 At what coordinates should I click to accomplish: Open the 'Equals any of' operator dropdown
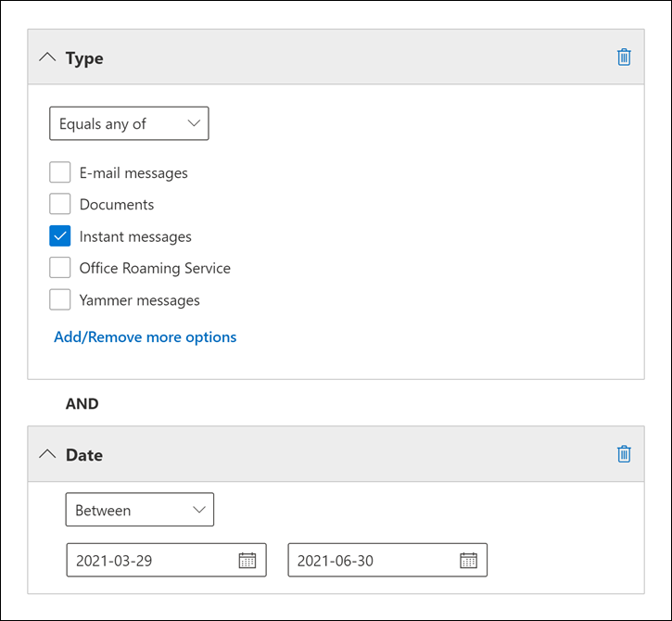[129, 123]
